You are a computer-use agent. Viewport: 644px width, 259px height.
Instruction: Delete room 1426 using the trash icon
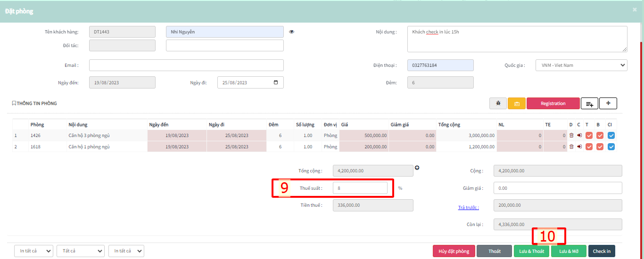pyautogui.click(x=571, y=135)
